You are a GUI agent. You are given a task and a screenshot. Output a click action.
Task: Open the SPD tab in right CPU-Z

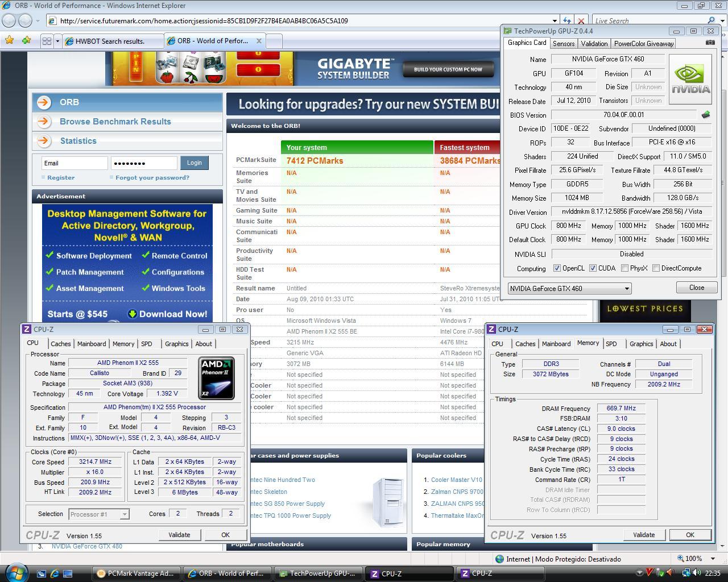click(611, 344)
